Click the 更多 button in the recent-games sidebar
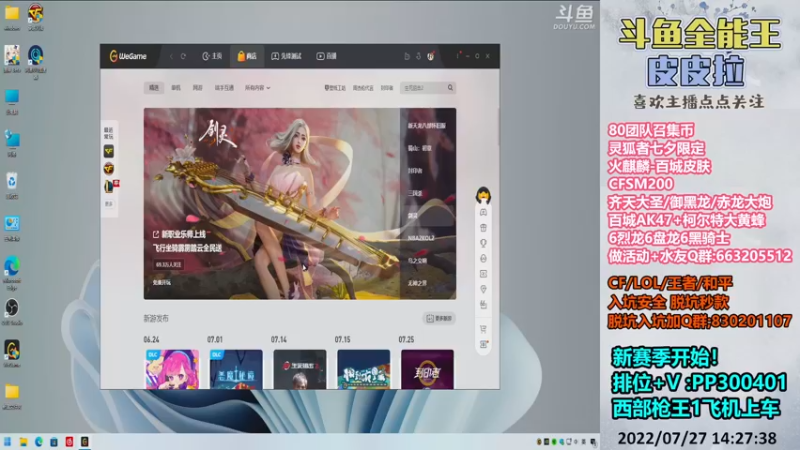The height and width of the screenshot is (450, 800). pyautogui.click(x=109, y=204)
